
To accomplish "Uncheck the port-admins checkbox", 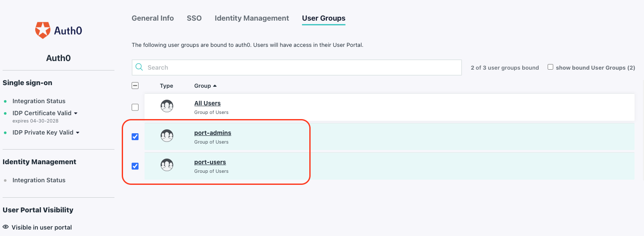I will click(x=135, y=137).
